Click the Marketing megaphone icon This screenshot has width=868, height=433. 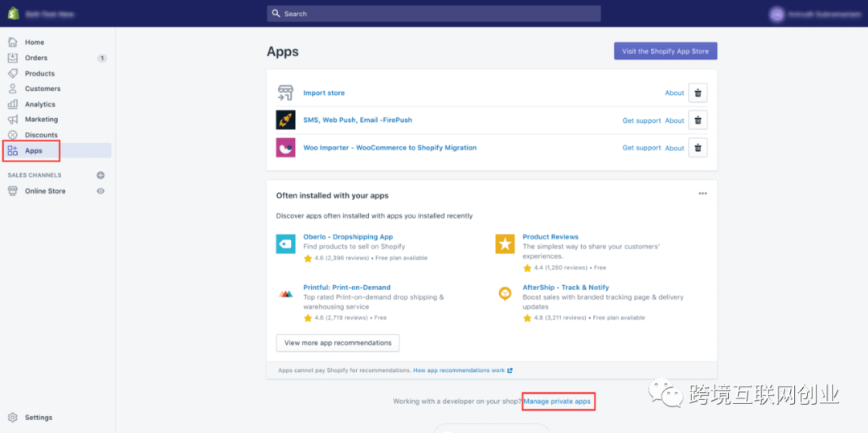(x=13, y=120)
